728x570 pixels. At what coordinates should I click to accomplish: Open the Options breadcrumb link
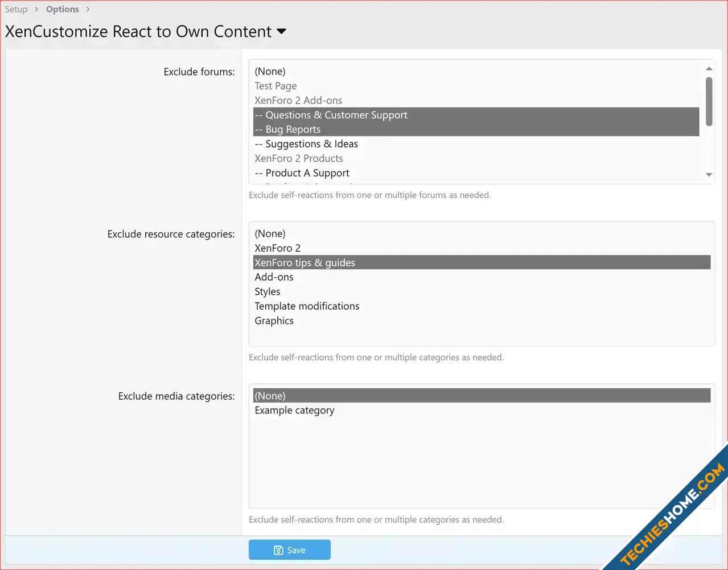pos(63,9)
